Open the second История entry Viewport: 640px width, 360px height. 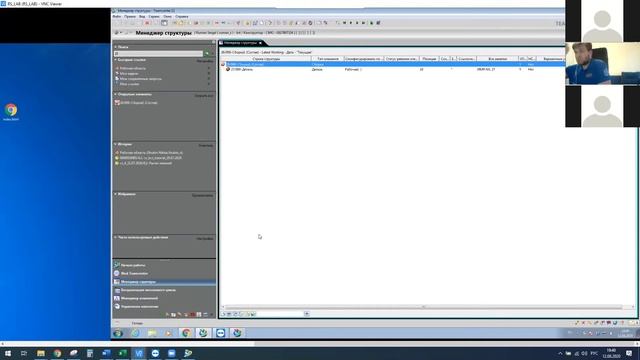click(x=151, y=158)
